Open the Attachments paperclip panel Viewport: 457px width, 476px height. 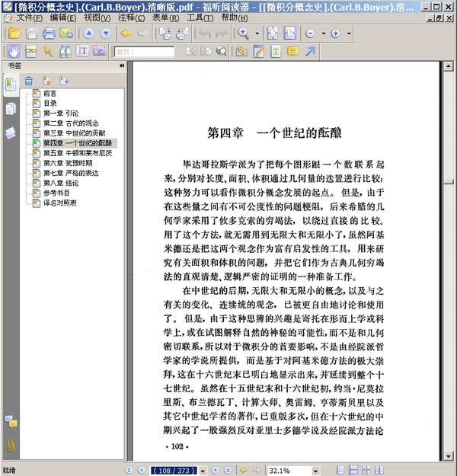[x=10, y=444]
